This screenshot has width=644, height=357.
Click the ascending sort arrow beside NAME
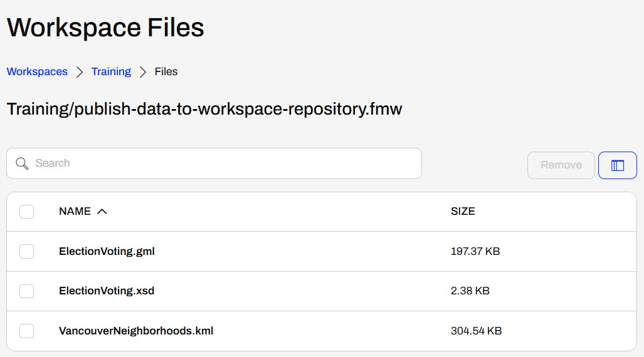[x=102, y=212]
